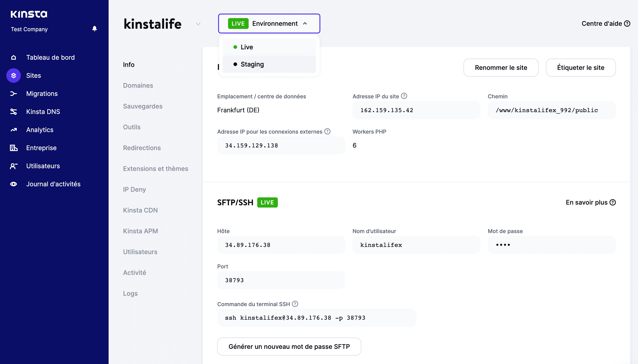
Task: Click Générer un nouveau mot de passe SFTP
Action: [289, 347]
